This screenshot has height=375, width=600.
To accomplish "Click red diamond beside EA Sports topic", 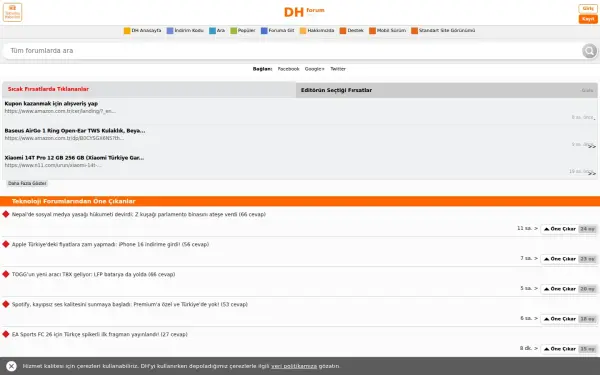I will tap(6, 334).
